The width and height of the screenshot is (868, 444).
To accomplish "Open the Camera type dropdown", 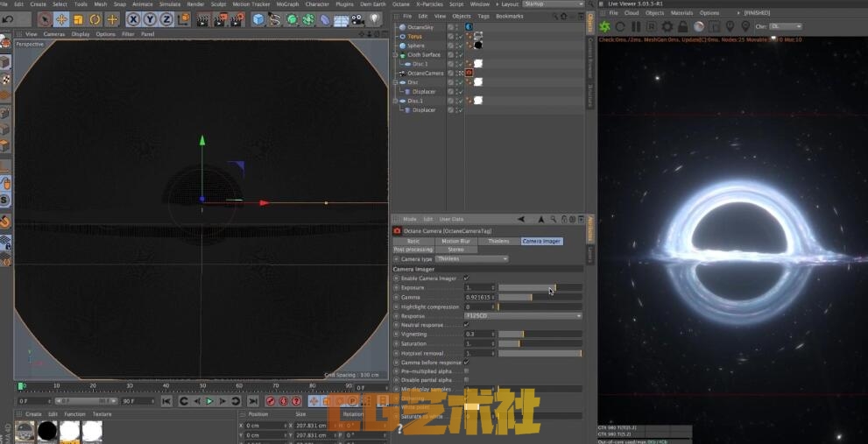I will [471, 258].
